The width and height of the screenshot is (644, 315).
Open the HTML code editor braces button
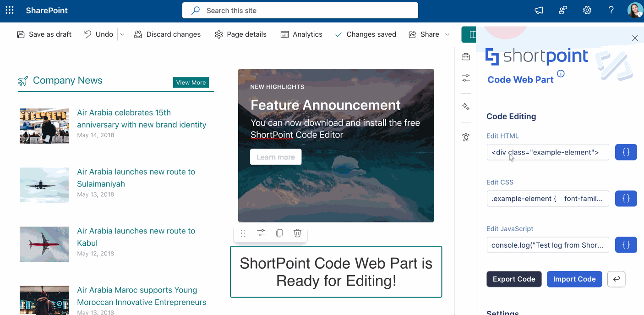point(626,152)
